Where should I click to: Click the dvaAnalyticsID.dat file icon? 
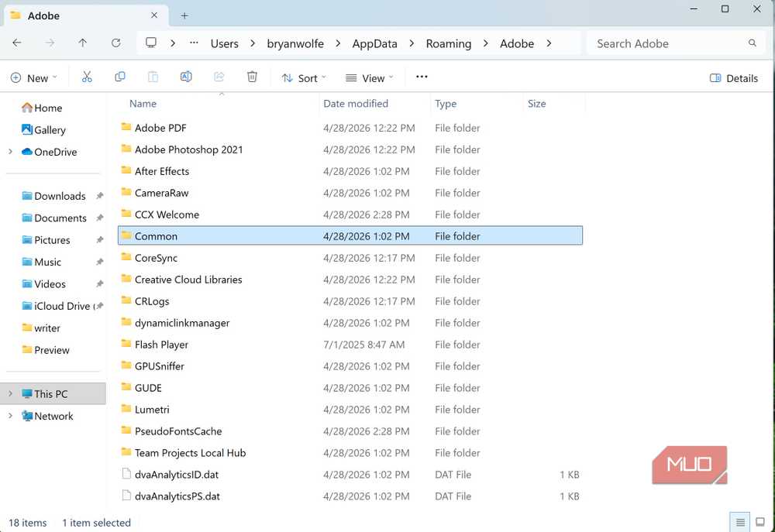[126, 474]
